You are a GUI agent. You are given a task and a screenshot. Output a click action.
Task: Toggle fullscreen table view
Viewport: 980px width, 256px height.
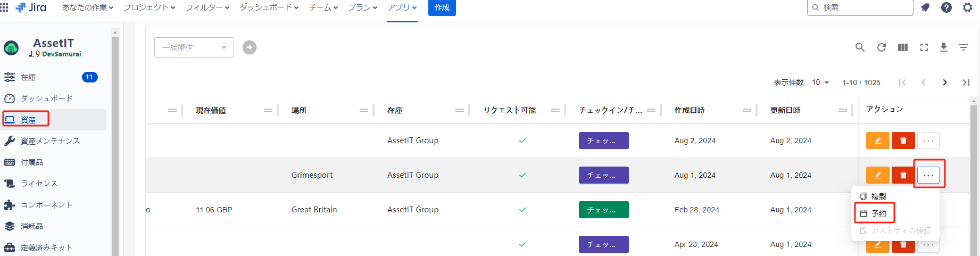tap(924, 47)
